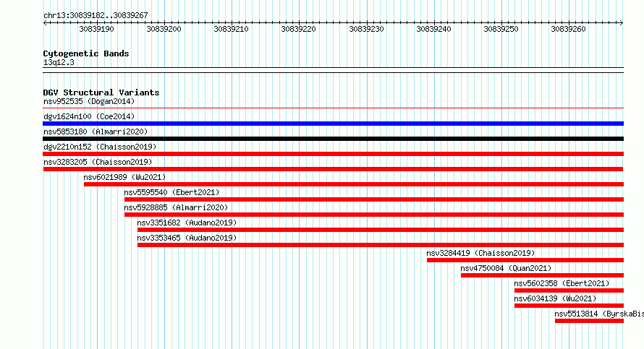Click the 30839230 ruler tick label
644x349 pixels.
click(366, 29)
